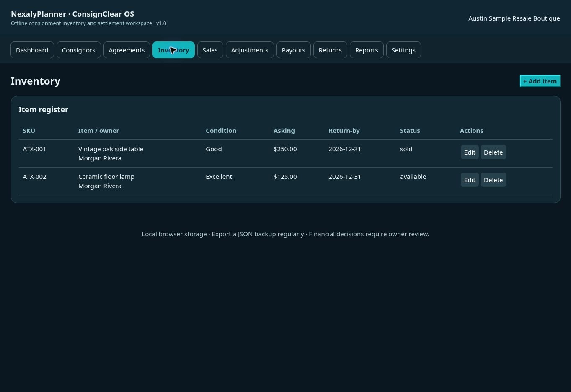The height and width of the screenshot is (392, 571).
Task: Open the Returns tab
Action: 330,50
